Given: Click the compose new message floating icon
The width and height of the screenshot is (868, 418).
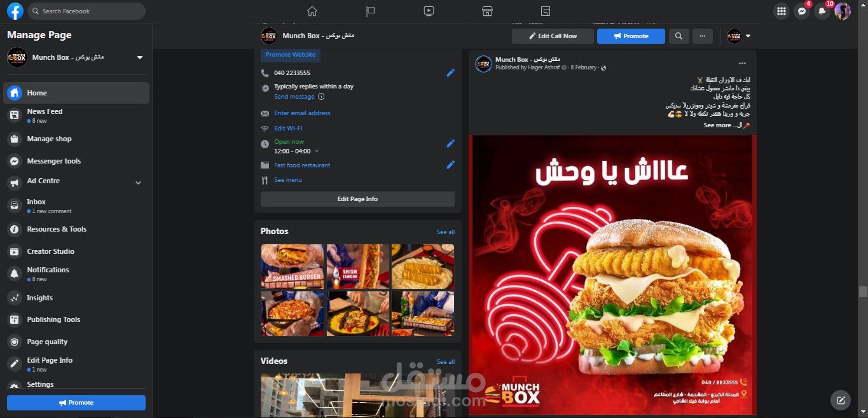Looking at the screenshot, I should 841,400.
